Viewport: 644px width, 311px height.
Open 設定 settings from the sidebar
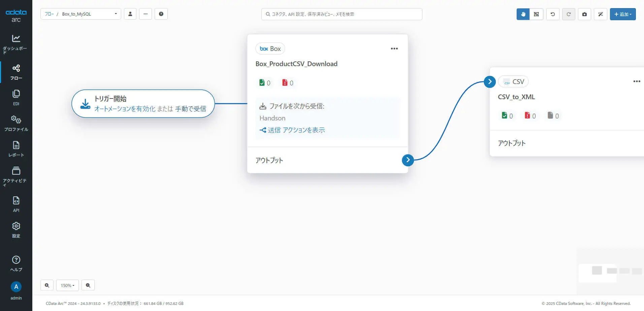coord(16,230)
